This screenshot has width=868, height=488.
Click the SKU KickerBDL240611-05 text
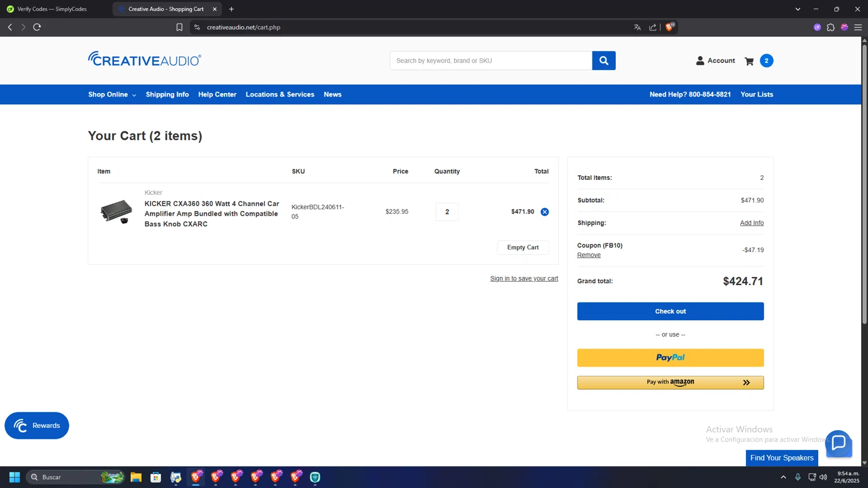click(318, 212)
